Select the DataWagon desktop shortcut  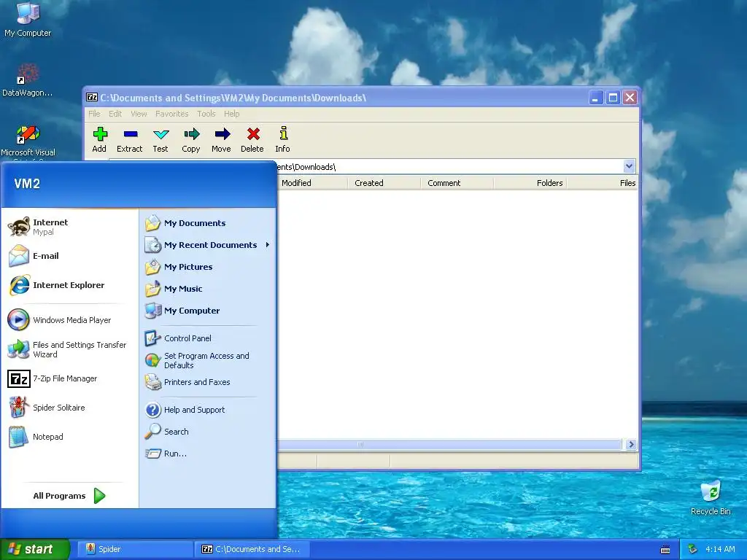click(x=27, y=79)
